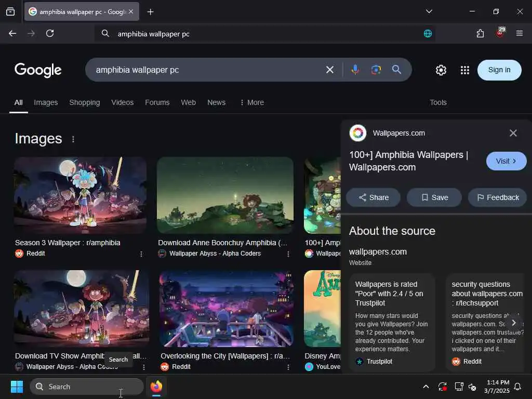Expand the More search filters menu
Image resolution: width=532 pixels, height=399 pixels.
[252, 102]
